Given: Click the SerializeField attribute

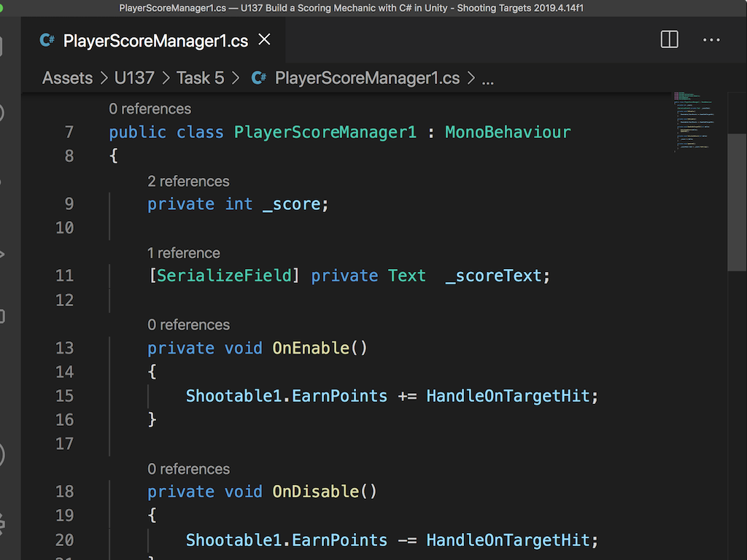Looking at the screenshot, I should pos(224,276).
